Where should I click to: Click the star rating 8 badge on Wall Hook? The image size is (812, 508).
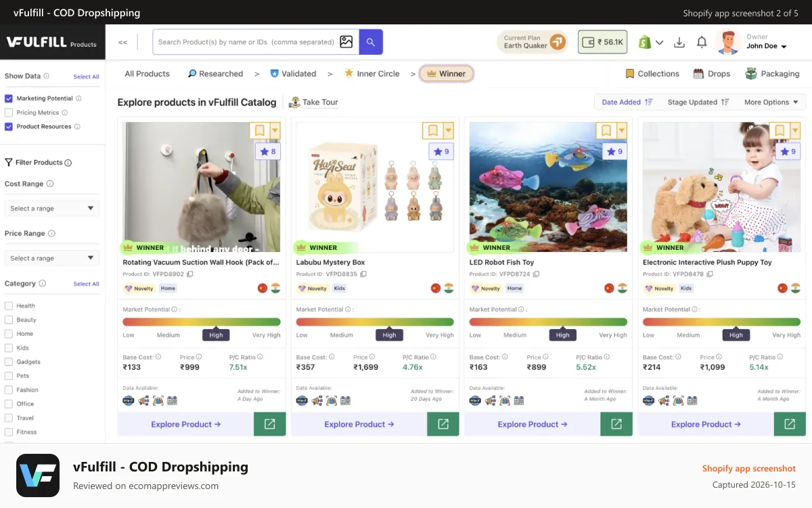click(268, 152)
